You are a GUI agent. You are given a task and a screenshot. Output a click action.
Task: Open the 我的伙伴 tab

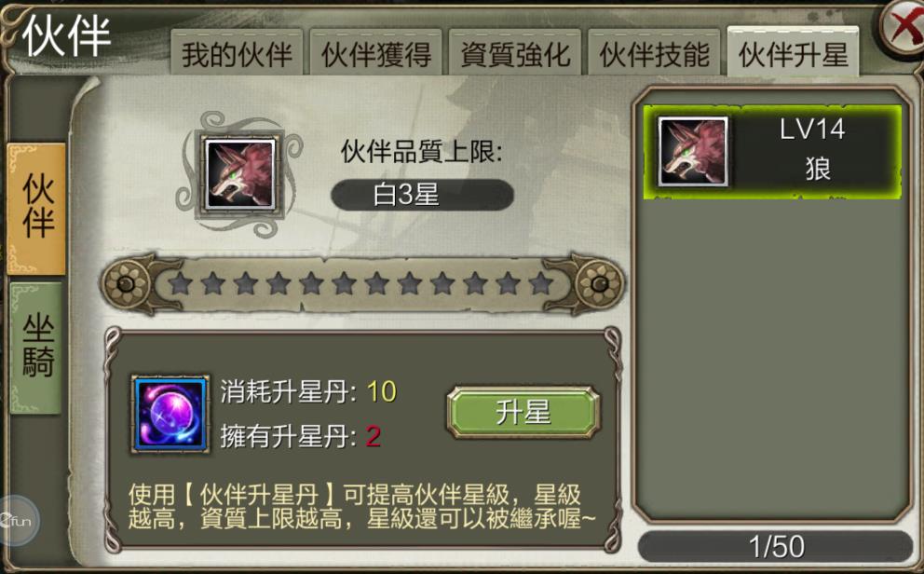pos(237,53)
